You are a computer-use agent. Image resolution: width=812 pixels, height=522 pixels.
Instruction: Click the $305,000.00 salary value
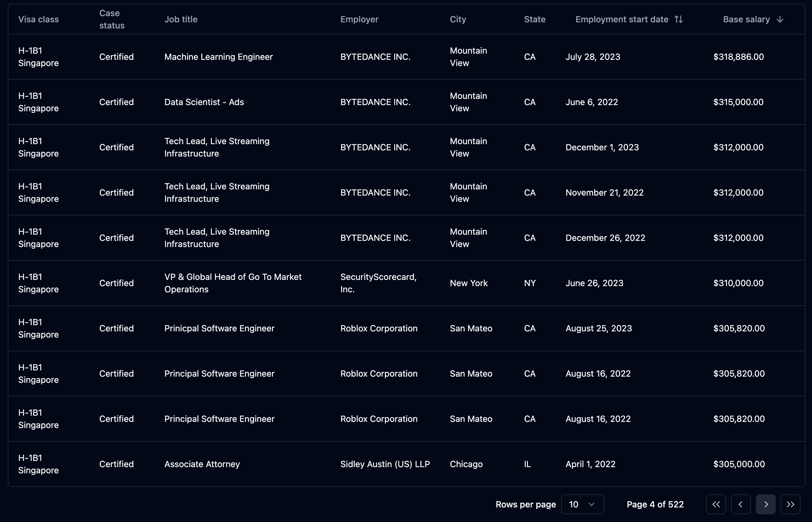tap(739, 464)
